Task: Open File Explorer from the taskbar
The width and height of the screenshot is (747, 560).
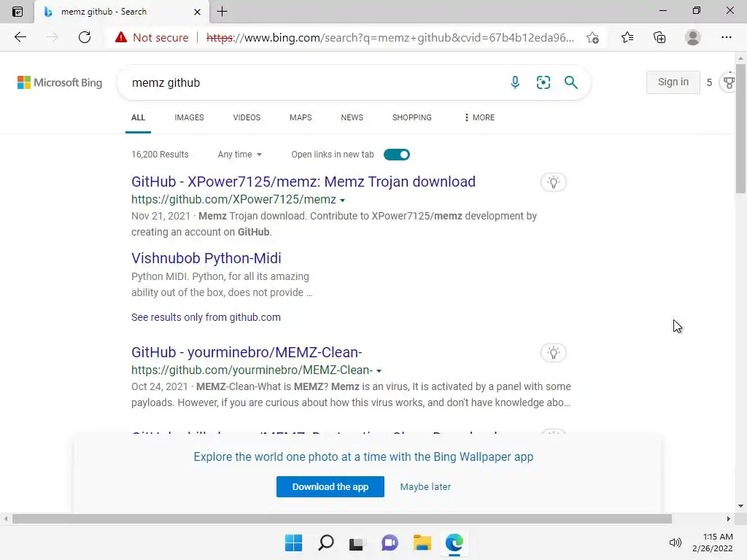Action: (x=422, y=542)
